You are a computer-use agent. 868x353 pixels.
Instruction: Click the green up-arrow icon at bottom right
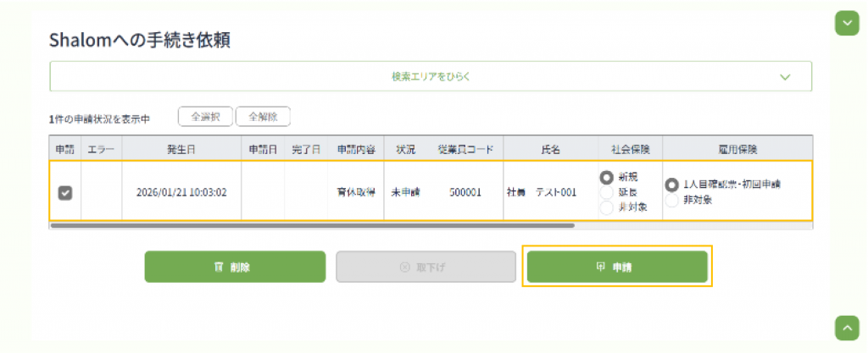(846, 327)
